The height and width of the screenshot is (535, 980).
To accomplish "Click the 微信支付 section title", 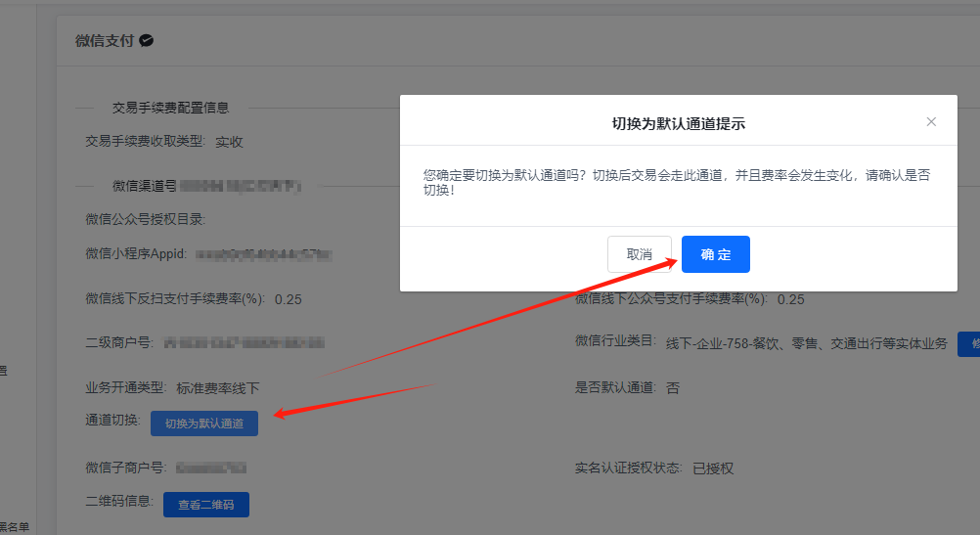I will point(103,41).
